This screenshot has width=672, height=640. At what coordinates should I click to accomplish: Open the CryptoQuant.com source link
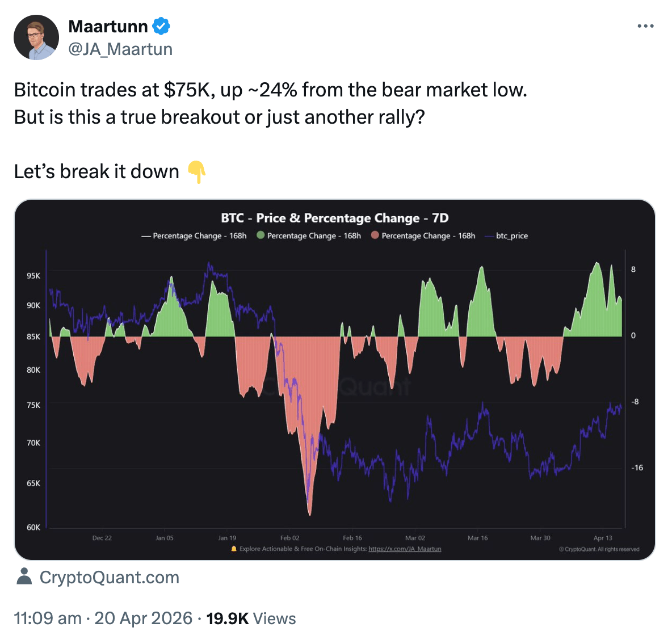coord(110,578)
